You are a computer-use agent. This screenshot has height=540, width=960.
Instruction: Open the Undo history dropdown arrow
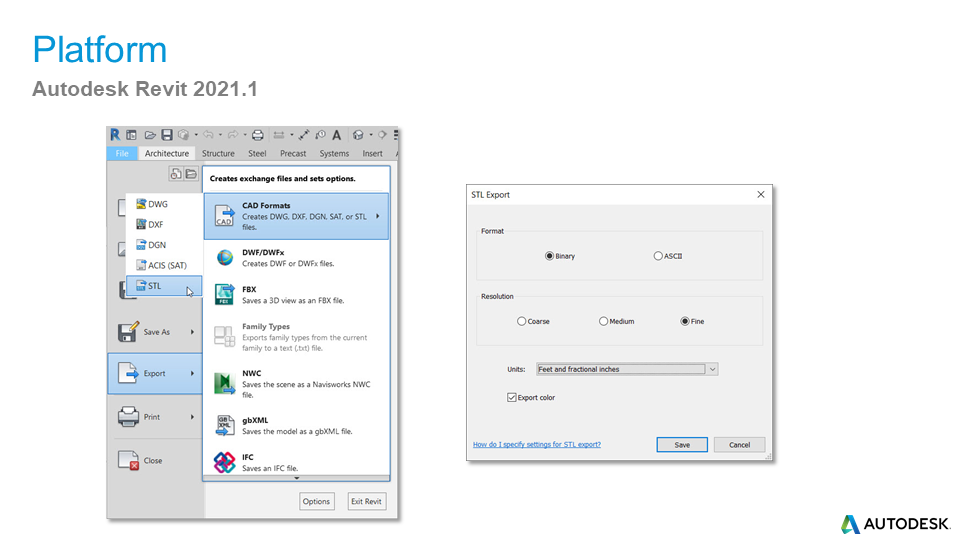[220, 135]
